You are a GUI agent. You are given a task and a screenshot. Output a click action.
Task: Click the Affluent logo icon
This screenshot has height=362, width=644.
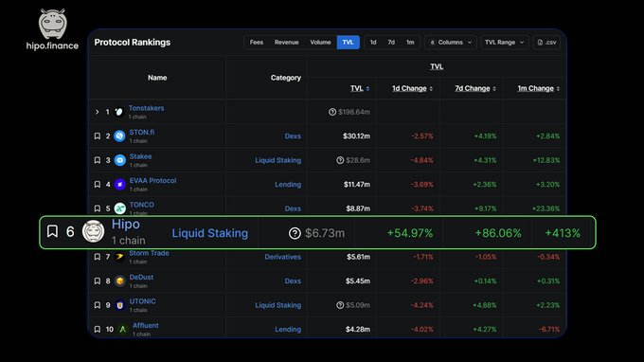[122, 329]
